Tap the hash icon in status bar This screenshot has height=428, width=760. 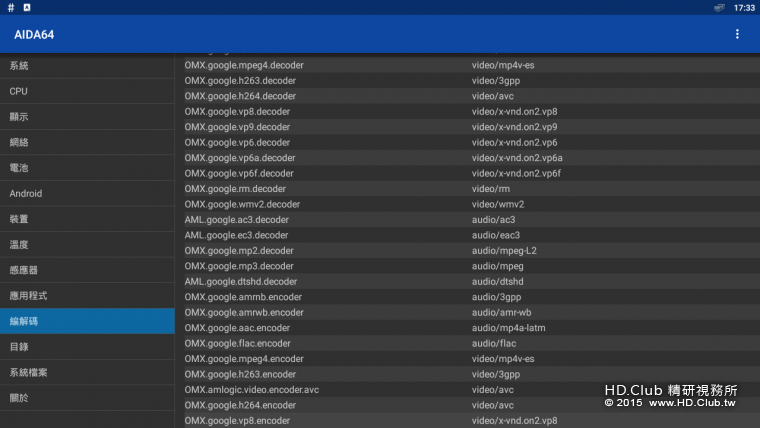pyautogui.click(x=11, y=7)
